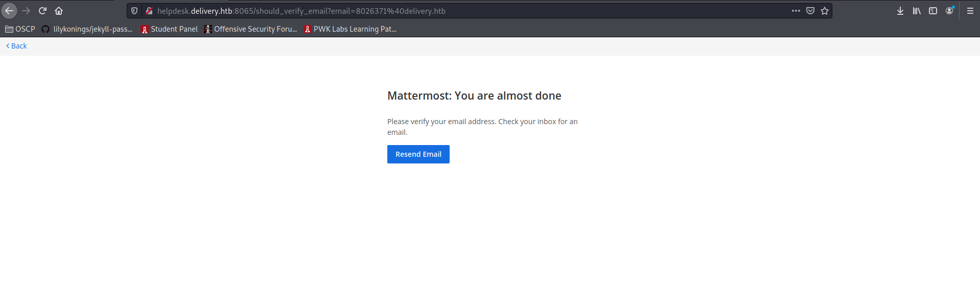Save page to Pocket
This screenshot has height=285, width=980.
click(x=810, y=11)
